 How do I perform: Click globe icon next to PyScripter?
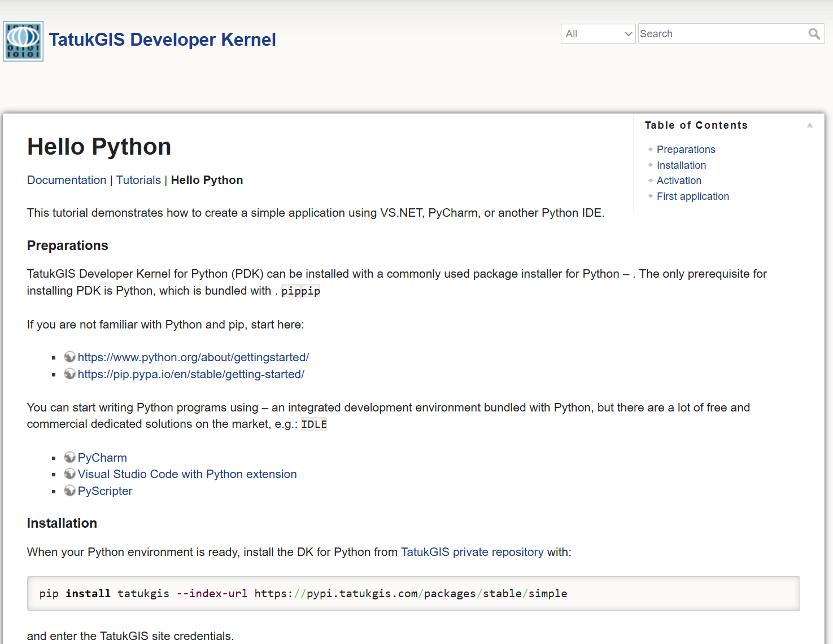pos(70,490)
